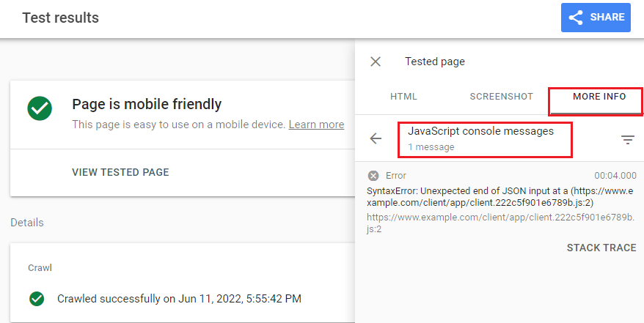Click the green crawled successfully checkmark icon
644x323 pixels.
(x=37, y=299)
